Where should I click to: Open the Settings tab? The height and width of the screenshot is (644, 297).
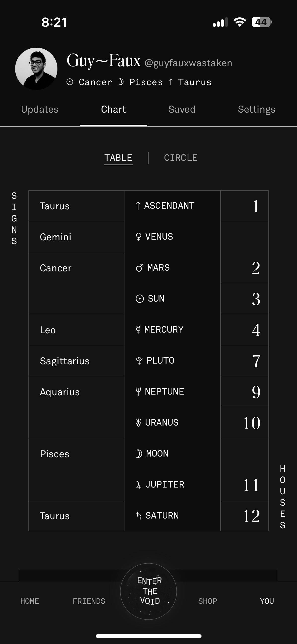257,109
